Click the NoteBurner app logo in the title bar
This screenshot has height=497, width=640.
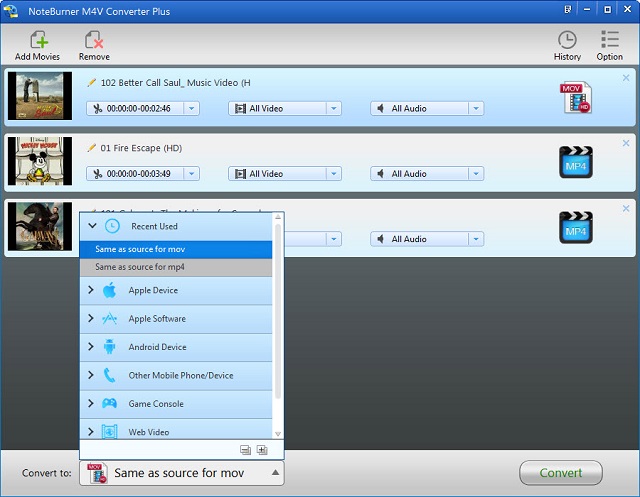click(10, 10)
